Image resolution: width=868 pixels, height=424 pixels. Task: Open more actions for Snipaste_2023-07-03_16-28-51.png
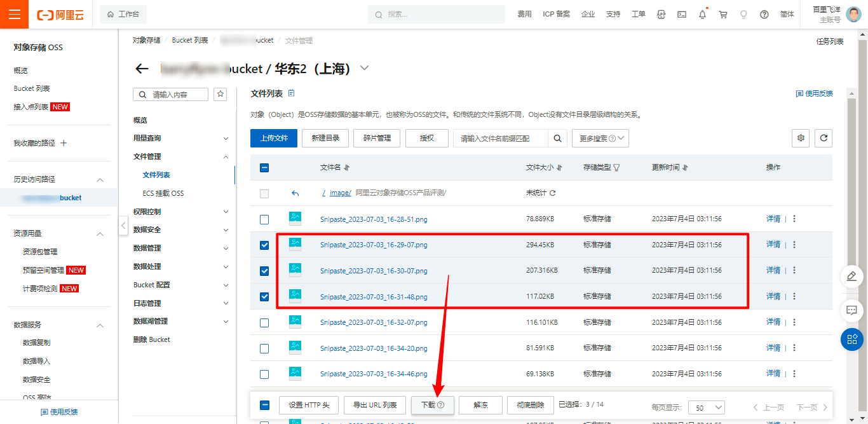click(794, 219)
